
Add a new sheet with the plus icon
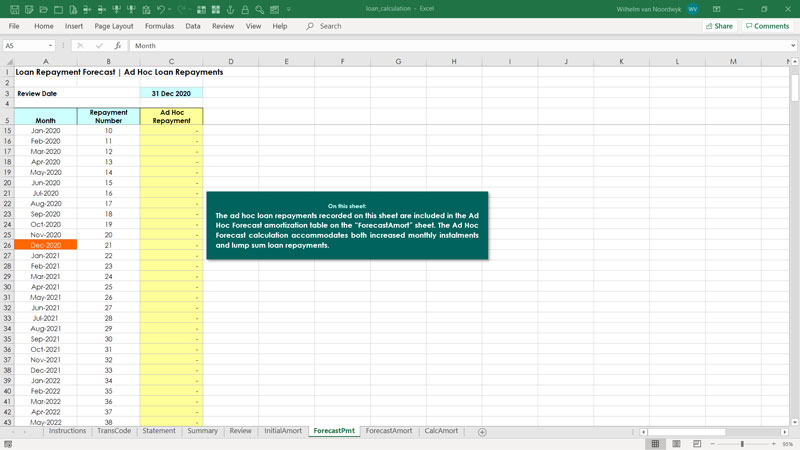pyautogui.click(x=482, y=432)
